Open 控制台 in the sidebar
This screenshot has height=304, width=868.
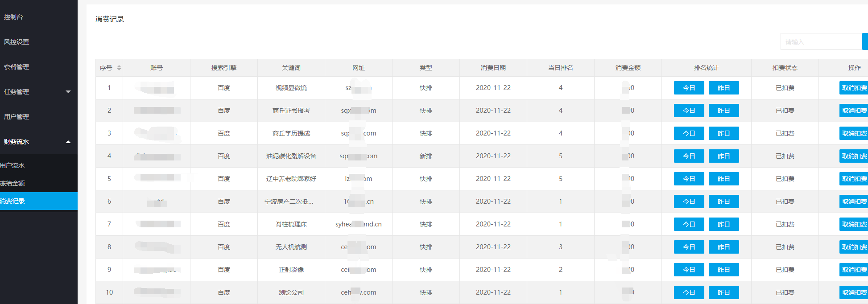[13, 17]
